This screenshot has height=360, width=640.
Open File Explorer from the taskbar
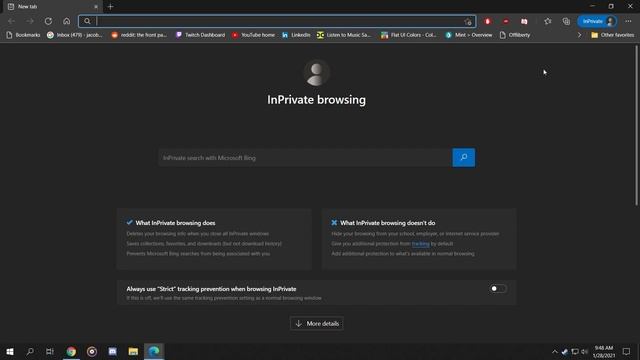(133, 351)
